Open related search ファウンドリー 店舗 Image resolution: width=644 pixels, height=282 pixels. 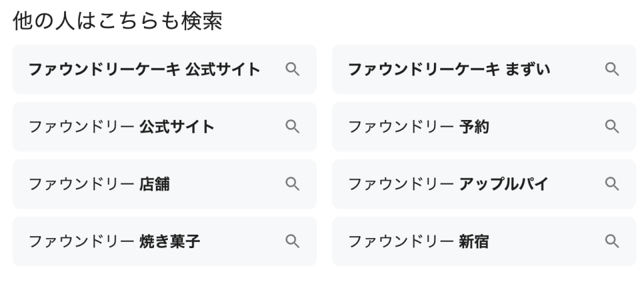[x=99, y=184]
